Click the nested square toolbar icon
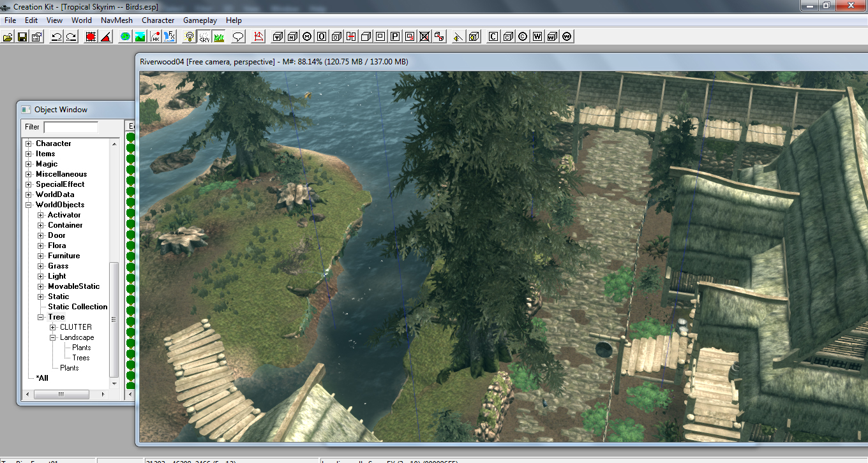This screenshot has height=463, width=868. pos(380,36)
